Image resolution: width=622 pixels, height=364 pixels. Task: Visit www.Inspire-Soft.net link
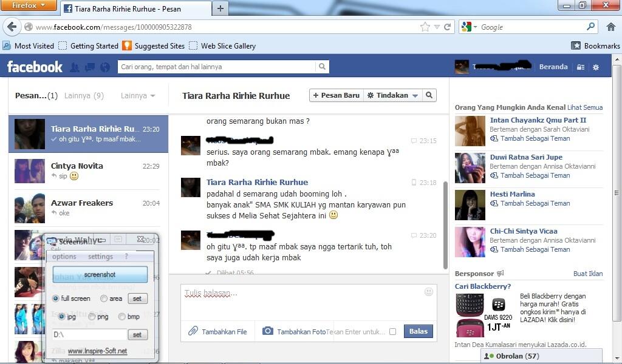[98, 351]
